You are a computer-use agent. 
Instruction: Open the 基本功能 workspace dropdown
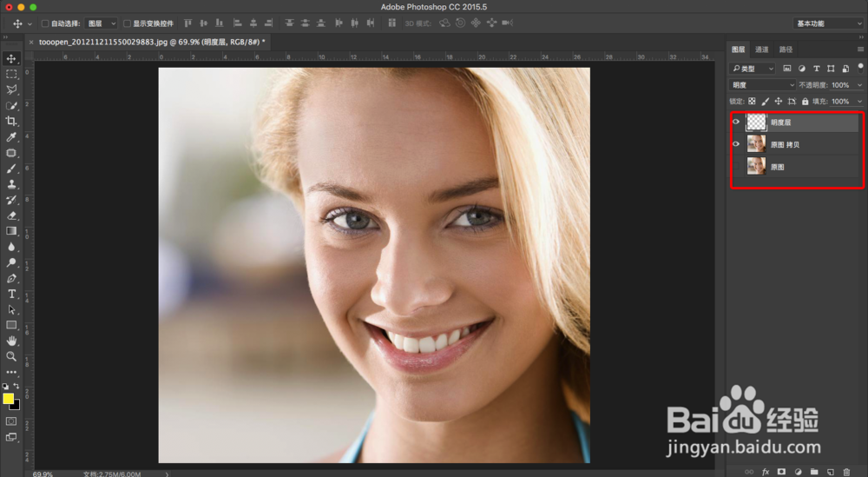click(x=828, y=23)
